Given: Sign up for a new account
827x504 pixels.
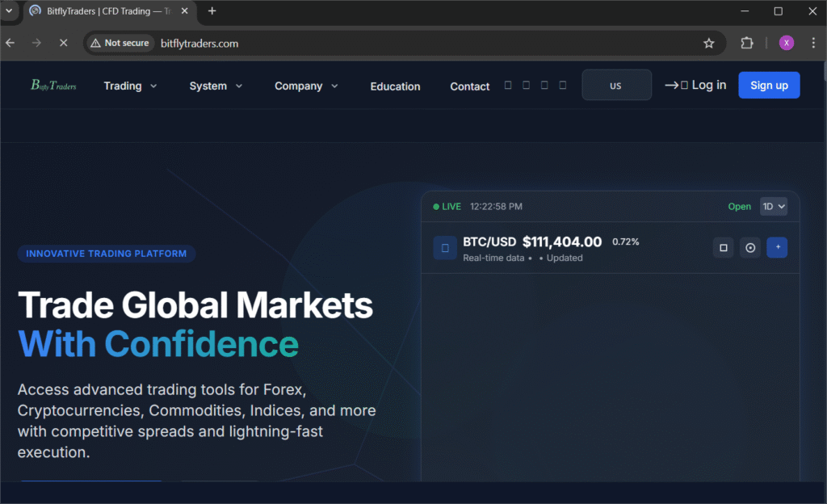Looking at the screenshot, I should tap(768, 85).
